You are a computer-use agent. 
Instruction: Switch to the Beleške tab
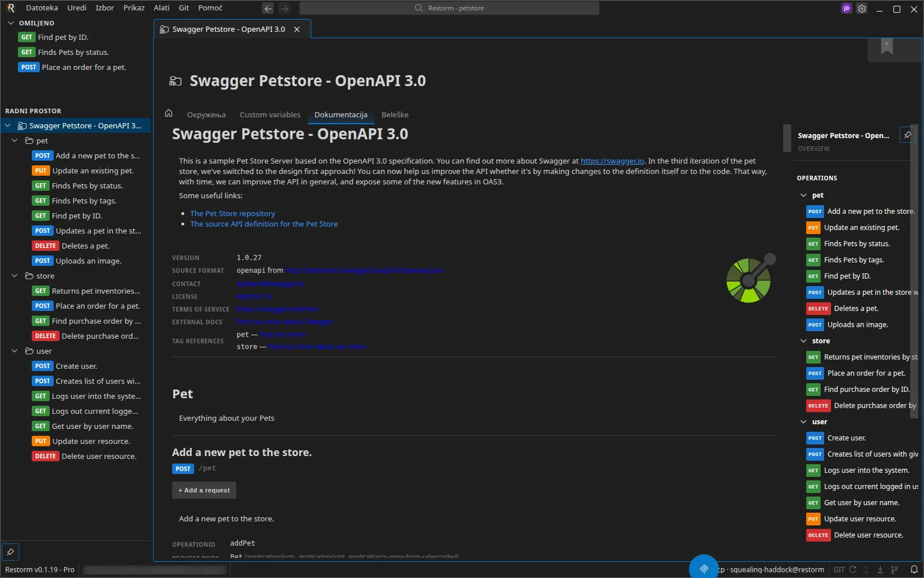click(395, 114)
